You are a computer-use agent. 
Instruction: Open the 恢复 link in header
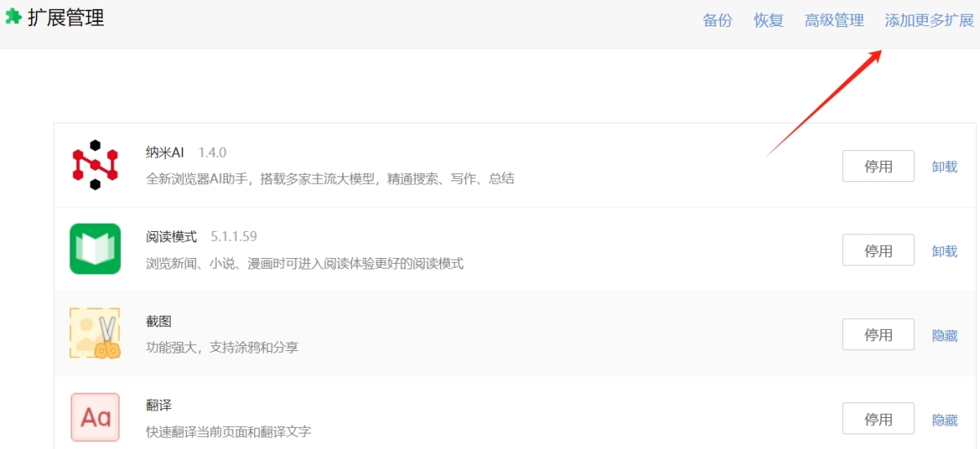[x=768, y=20]
